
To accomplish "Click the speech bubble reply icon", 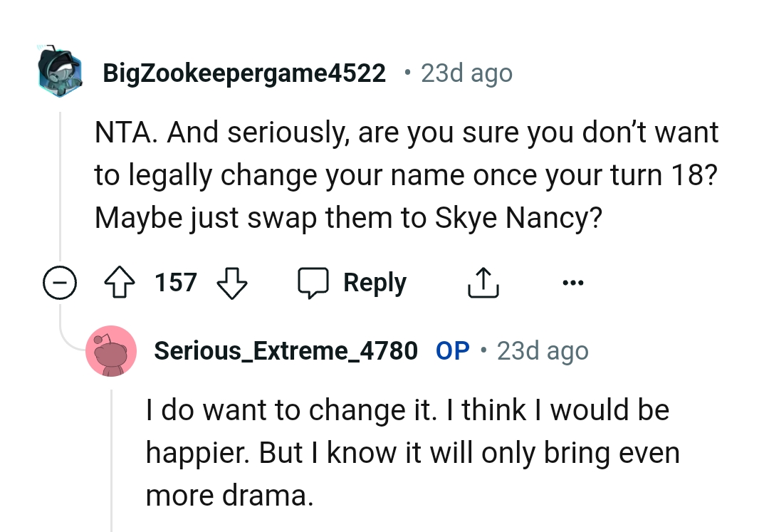I will (311, 283).
